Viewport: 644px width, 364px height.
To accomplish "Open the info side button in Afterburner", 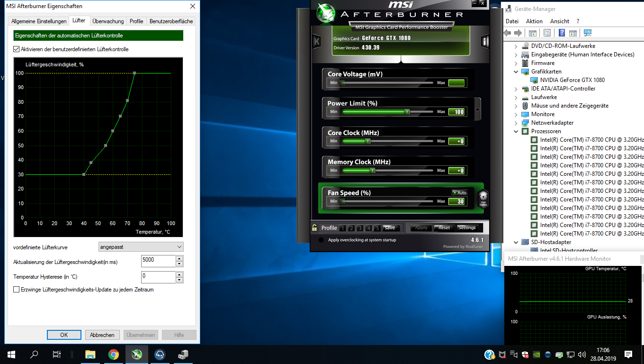I will tap(485, 42).
